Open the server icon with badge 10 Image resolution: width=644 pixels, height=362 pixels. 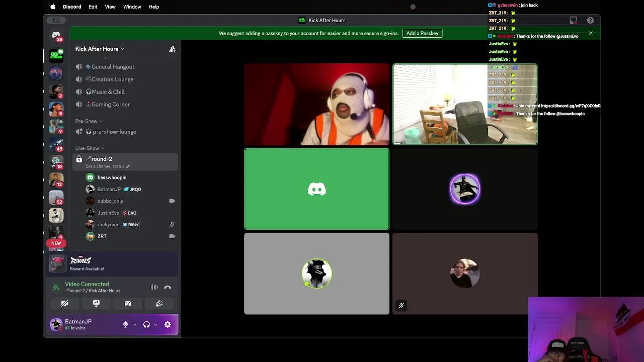click(56, 162)
